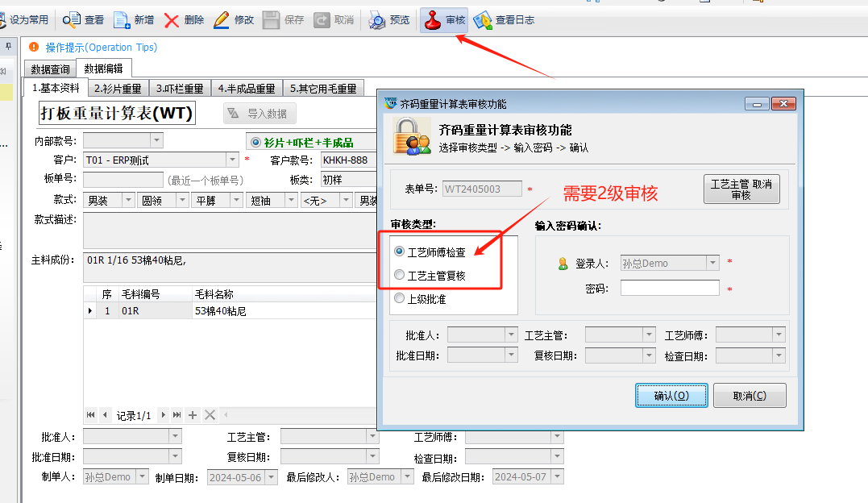Delete record via the 删除 red X icon
Viewport: 868px width, 503px height.
coord(172,20)
